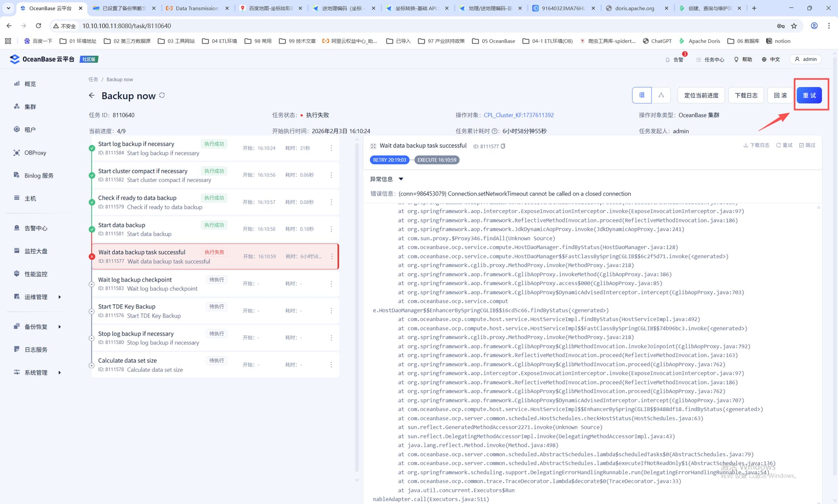The image size is (838, 504).
Task: Copy subtask ID 8111577 with the copy icon
Action: 503,146
